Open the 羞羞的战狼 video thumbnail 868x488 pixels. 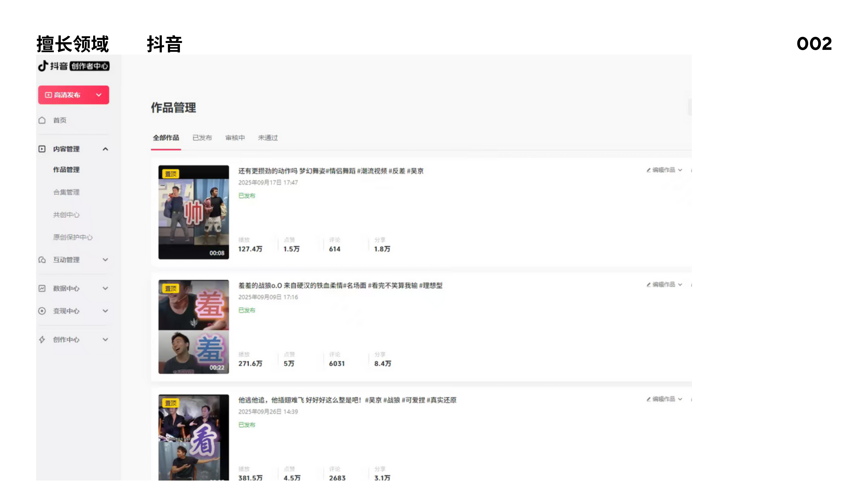coord(193,327)
